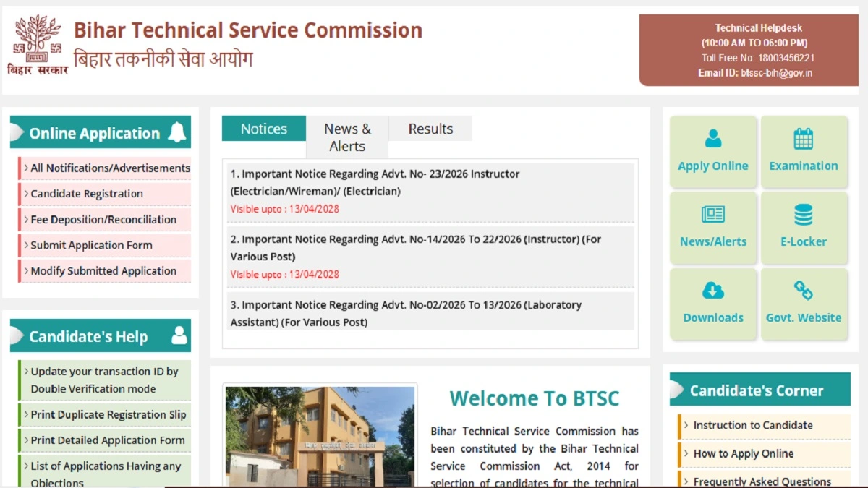Select the News/Alerts newspaper icon
The width and height of the screenshot is (868, 488).
point(713,215)
